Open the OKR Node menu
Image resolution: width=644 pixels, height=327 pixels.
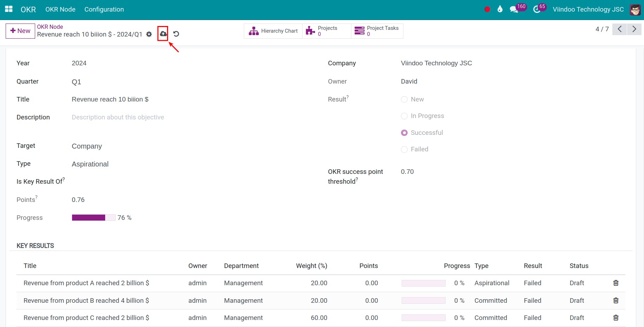point(60,9)
